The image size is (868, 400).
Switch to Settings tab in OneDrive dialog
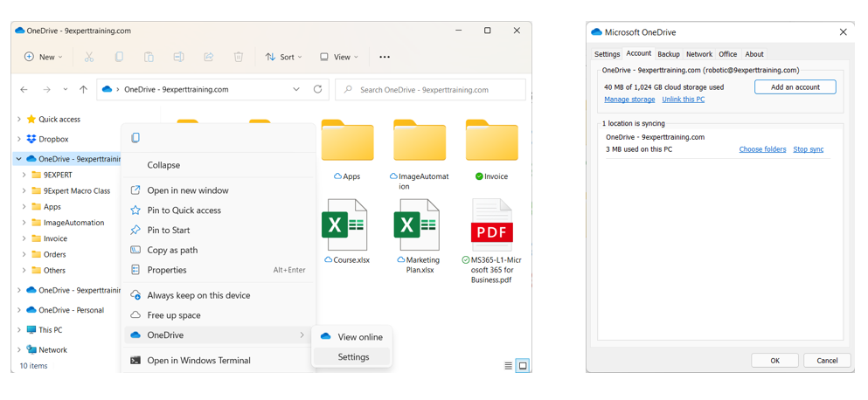point(607,54)
